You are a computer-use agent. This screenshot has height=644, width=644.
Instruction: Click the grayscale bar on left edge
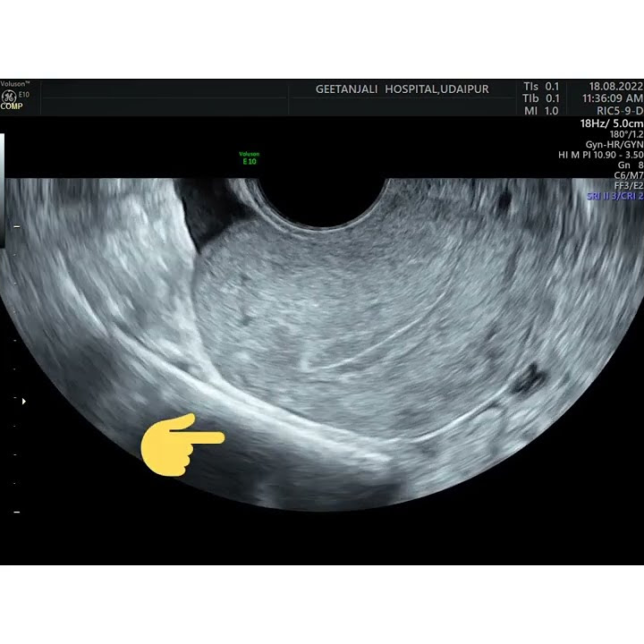[2, 191]
